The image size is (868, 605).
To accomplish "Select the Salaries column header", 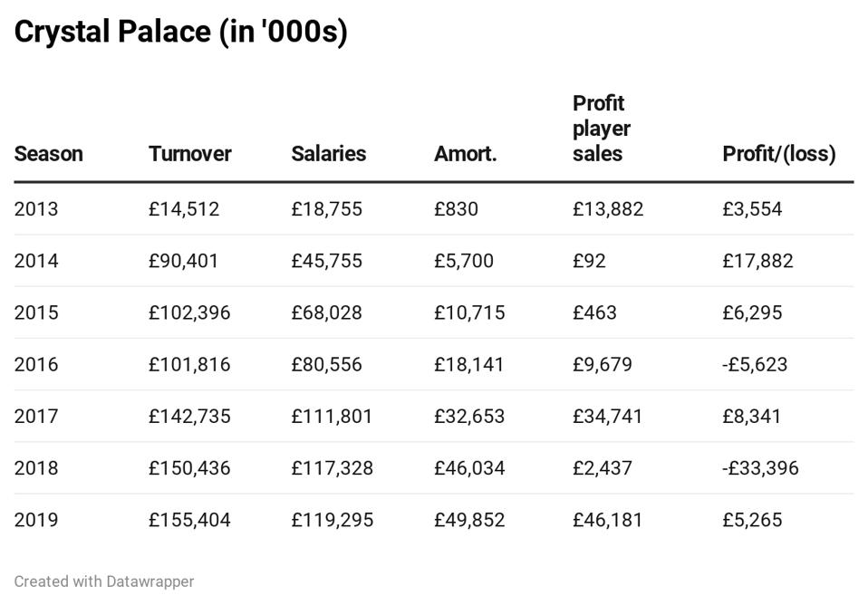I will coord(328,154).
